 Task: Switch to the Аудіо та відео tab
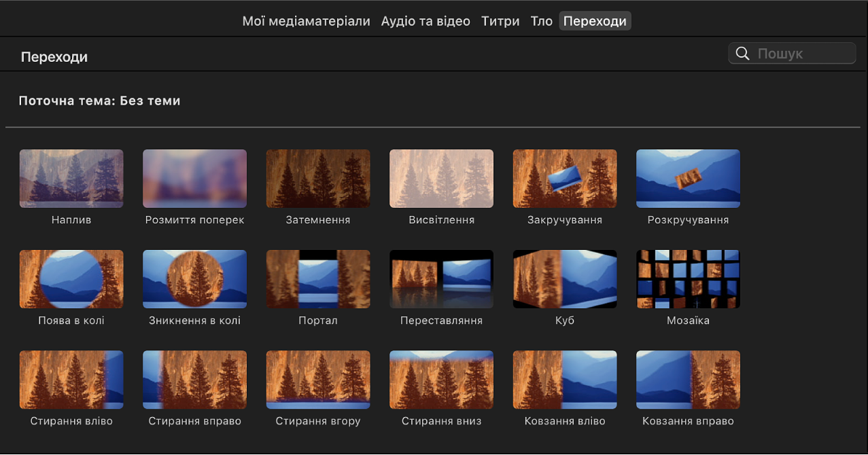[426, 21]
